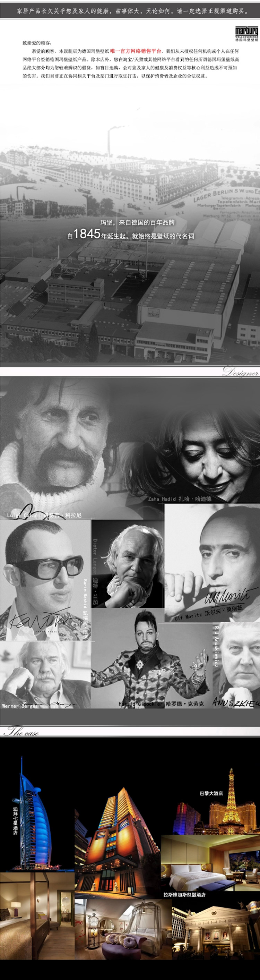The height and width of the screenshot is (980, 260).
Task: Click the Werner Berges caption label
Action: pyautogui.click(x=20, y=706)
